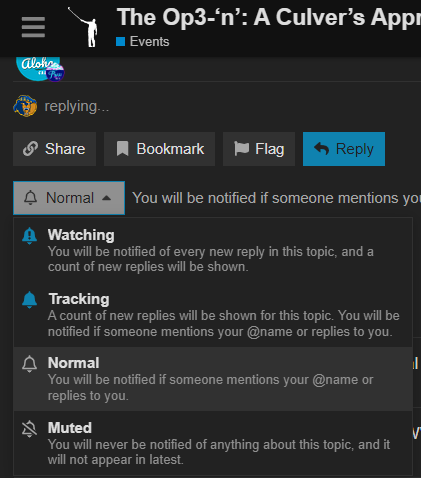Click the bell icon in Normal dropdown button
The height and width of the screenshot is (478, 421).
point(30,198)
